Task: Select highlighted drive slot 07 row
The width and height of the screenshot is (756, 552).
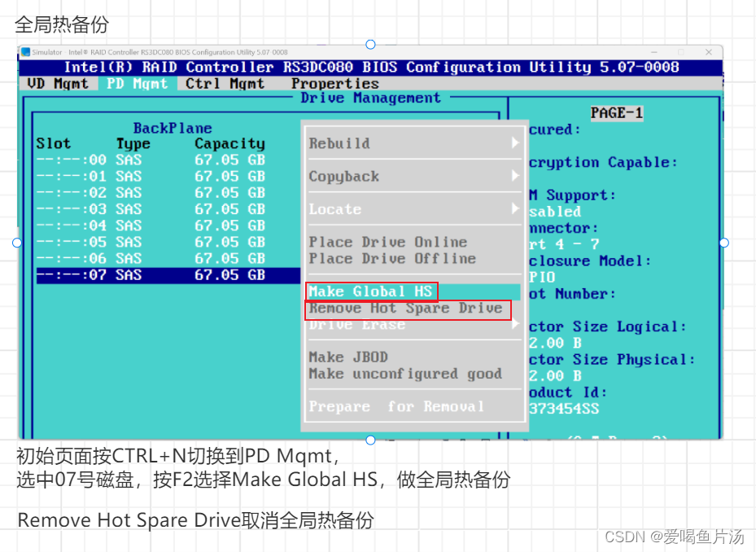Action: [168, 275]
